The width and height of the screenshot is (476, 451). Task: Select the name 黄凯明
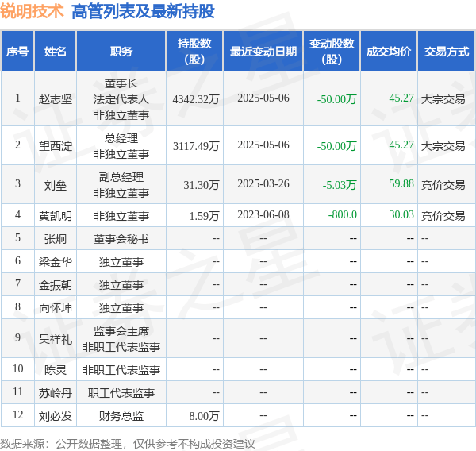coord(56,216)
